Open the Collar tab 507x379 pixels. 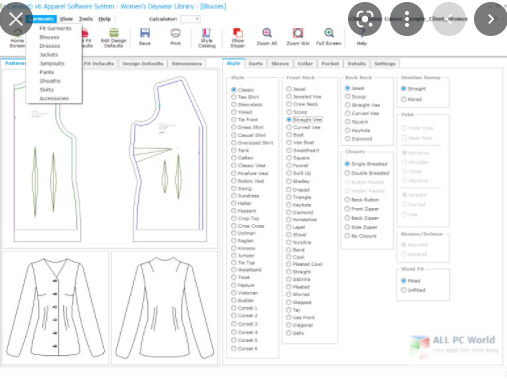click(x=305, y=63)
